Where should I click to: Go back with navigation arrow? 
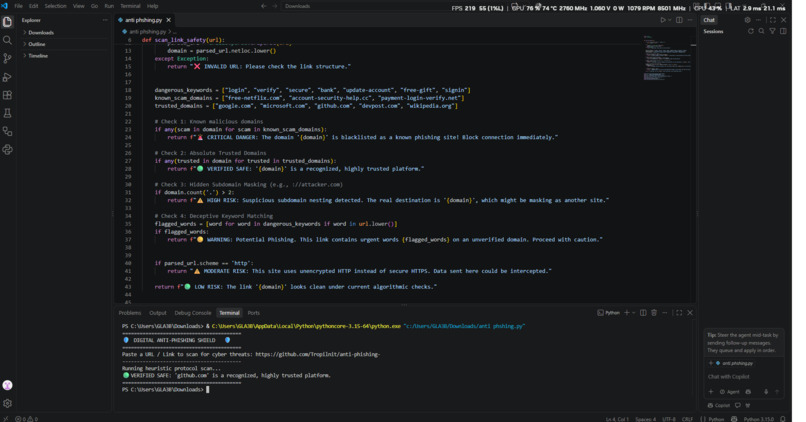[x=264, y=6]
